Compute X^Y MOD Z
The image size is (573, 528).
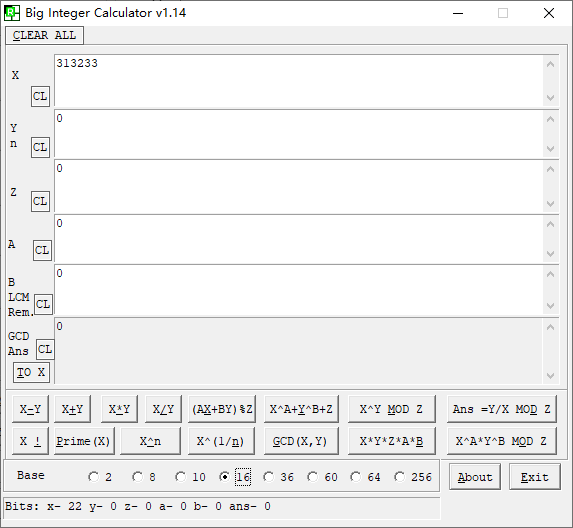pyautogui.click(x=391, y=409)
